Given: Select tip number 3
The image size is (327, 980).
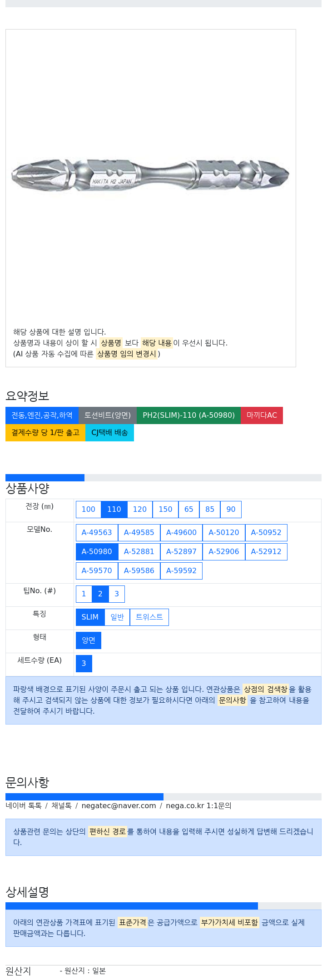Looking at the screenshot, I should click(117, 594).
